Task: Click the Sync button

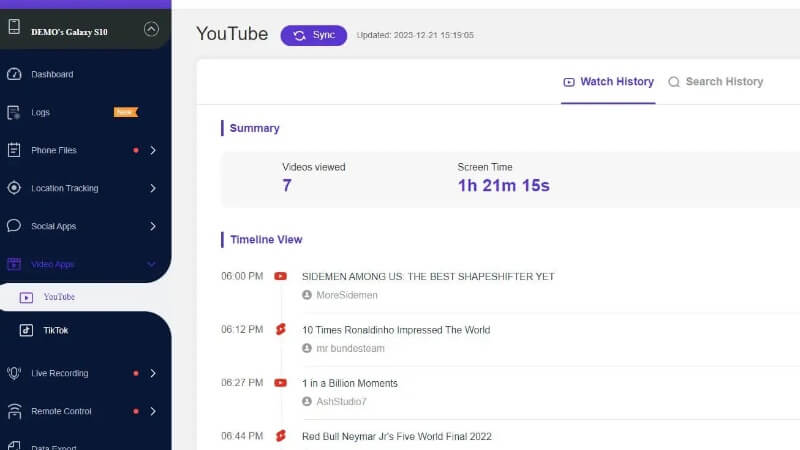Action: 314,35
